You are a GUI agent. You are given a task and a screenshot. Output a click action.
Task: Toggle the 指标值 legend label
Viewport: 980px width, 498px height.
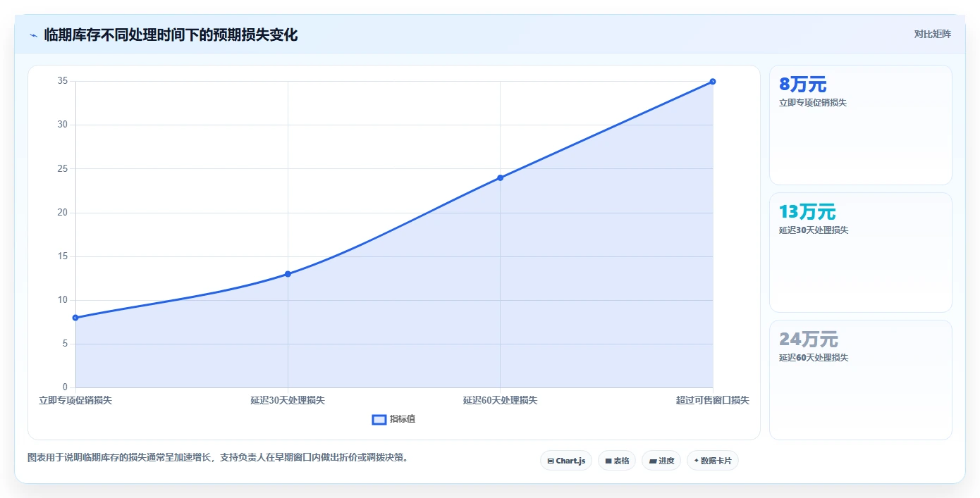pos(403,419)
